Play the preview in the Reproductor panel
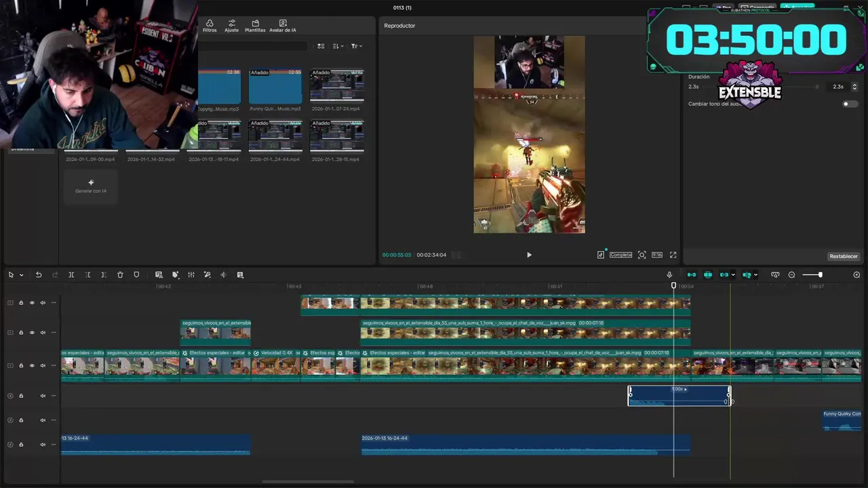Image resolution: width=868 pixels, height=488 pixels. tap(529, 255)
